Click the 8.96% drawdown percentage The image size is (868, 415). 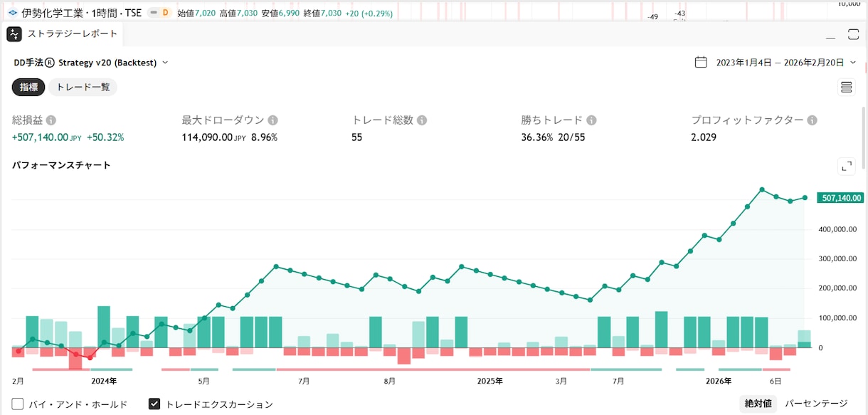coord(264,137)
